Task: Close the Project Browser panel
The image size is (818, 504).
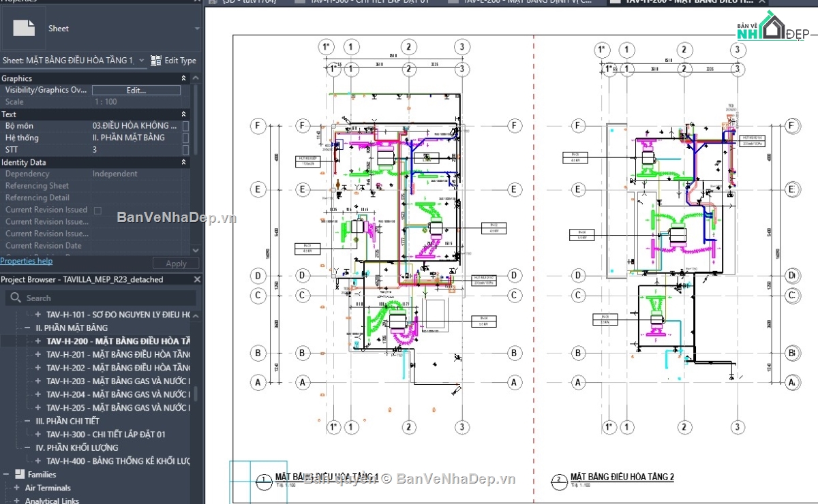Action: [x=197, y=279]
